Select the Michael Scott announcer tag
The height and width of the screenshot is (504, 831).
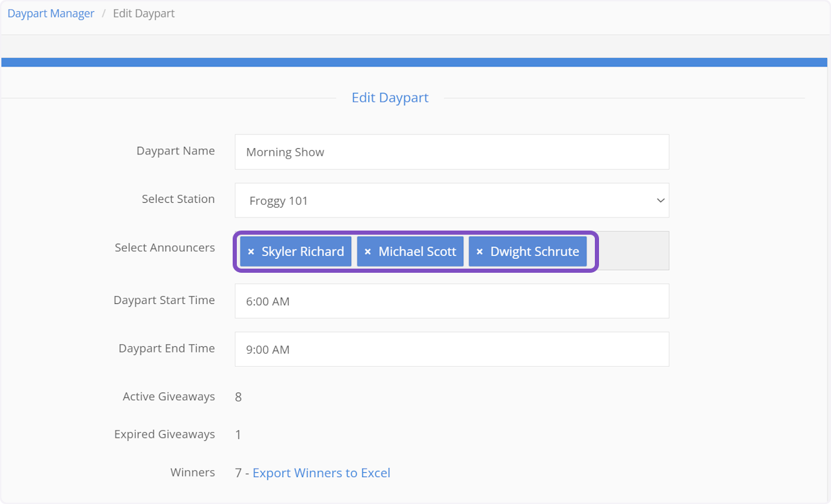coord(417,251)
